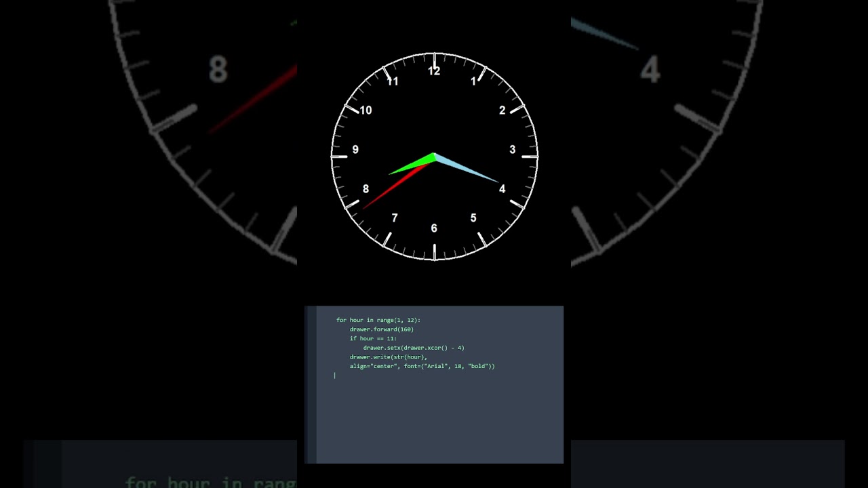This screenshot has height=488, width=868.
Task: Click the "drawer.forward(160)" code line
Action: tap(382, 329)
